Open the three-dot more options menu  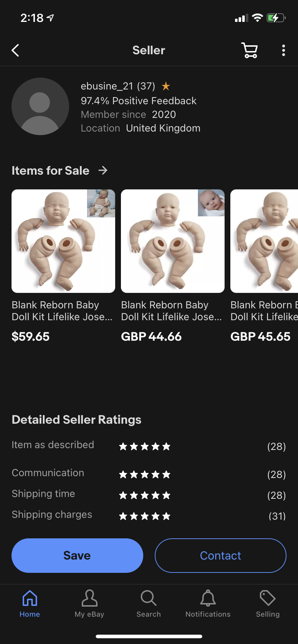click(x=284, y=50)
